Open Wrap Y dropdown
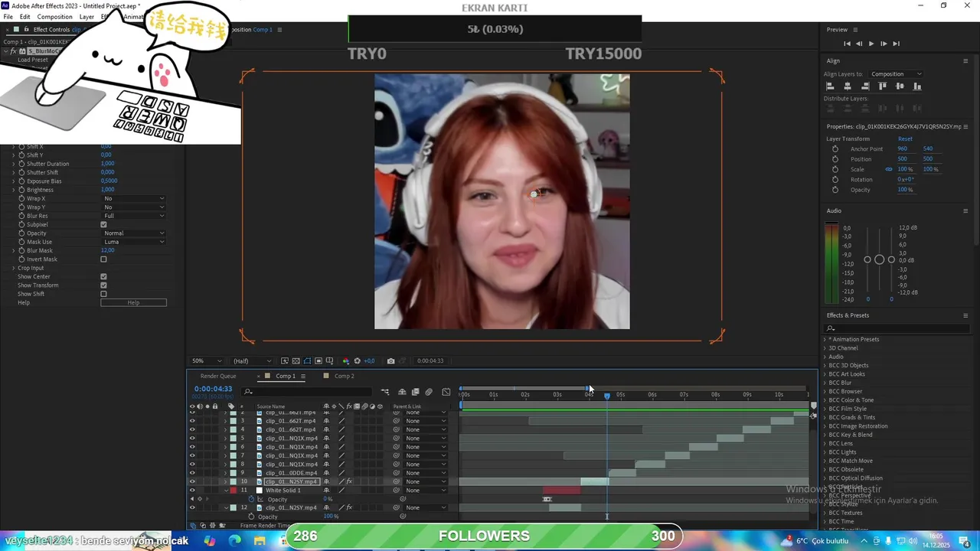This screenshot has width=980, height=551. tap(134, 207)
